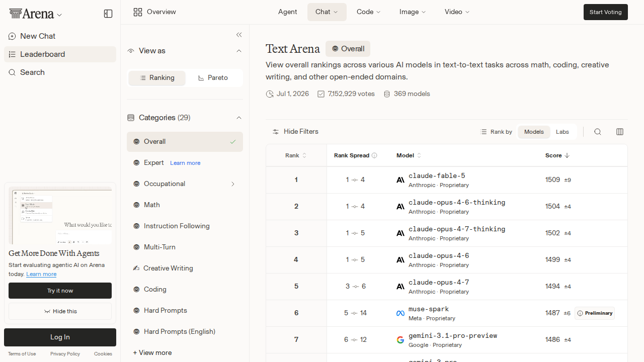This screenshot has width=644, height=362.
Task: Open the Cookies link
Action: pyautogui.click(x=103, y=354)
